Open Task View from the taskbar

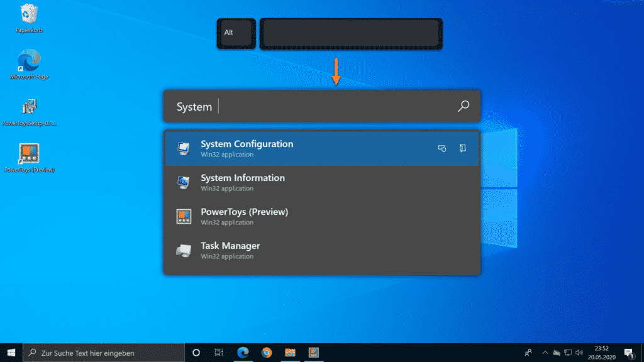[218, 353]
